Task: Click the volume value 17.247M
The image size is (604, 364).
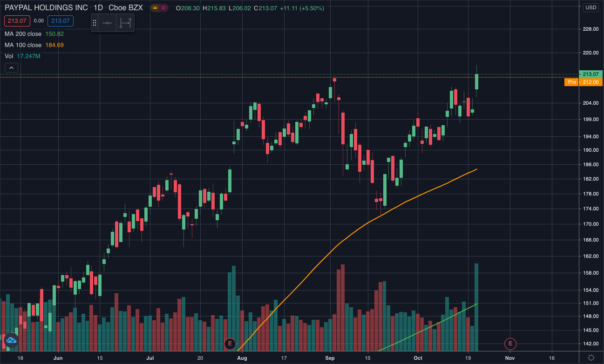Action: click(x=28, y=56)
